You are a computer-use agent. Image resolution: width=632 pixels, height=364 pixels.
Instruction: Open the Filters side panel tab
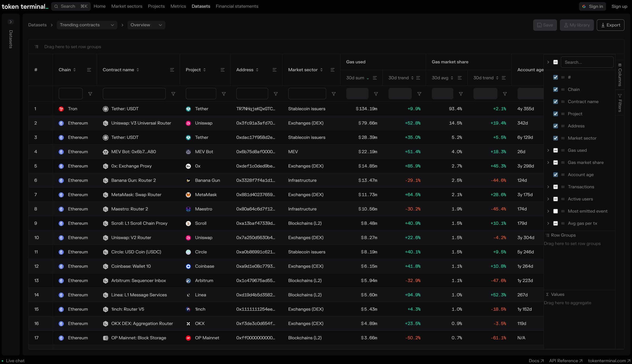point(620,103)
